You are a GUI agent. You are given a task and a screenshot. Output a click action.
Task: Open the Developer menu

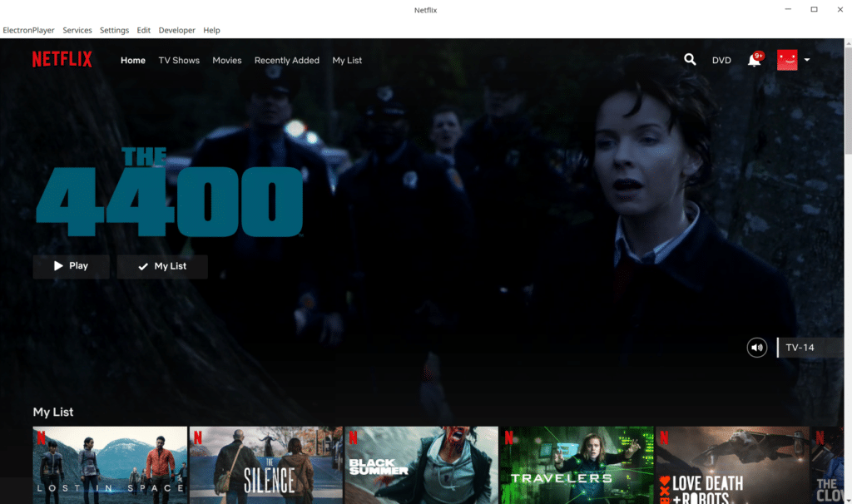point(176,30)
